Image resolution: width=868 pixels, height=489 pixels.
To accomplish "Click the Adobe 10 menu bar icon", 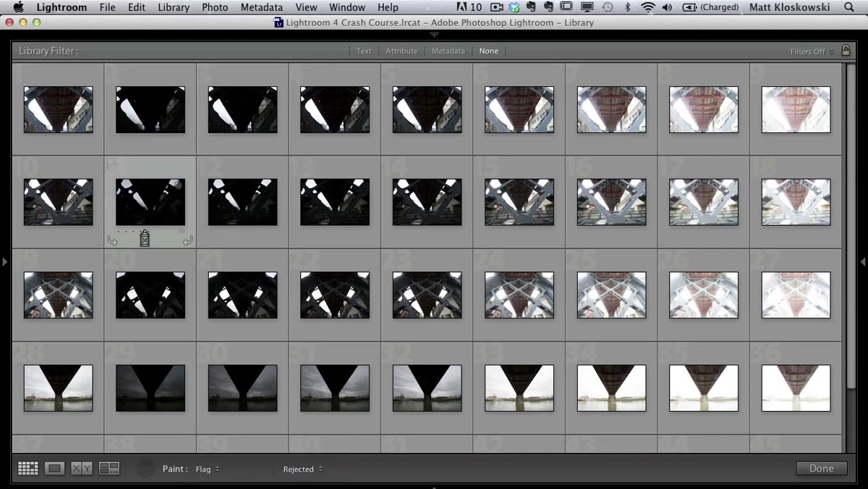I will [x=470, y=7].
